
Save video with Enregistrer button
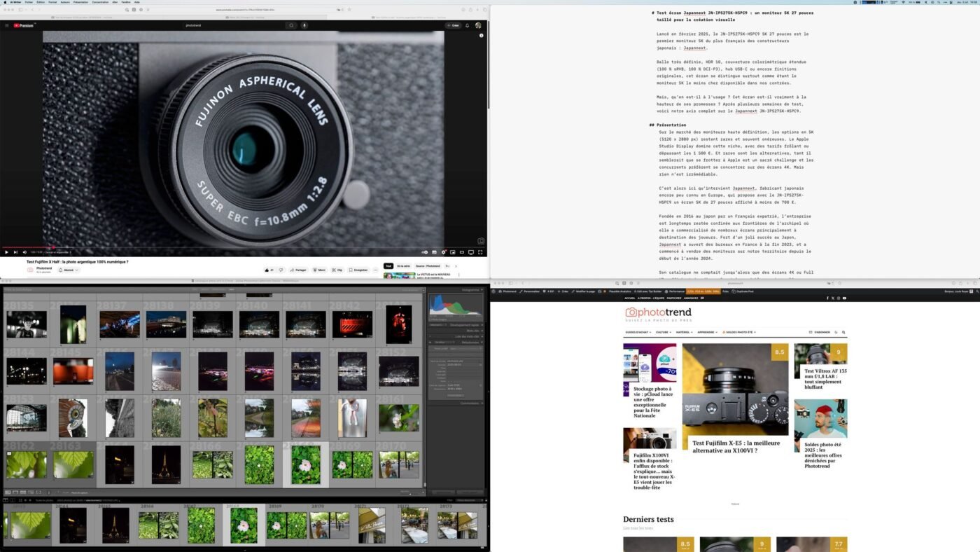click(x=358, y=270)
